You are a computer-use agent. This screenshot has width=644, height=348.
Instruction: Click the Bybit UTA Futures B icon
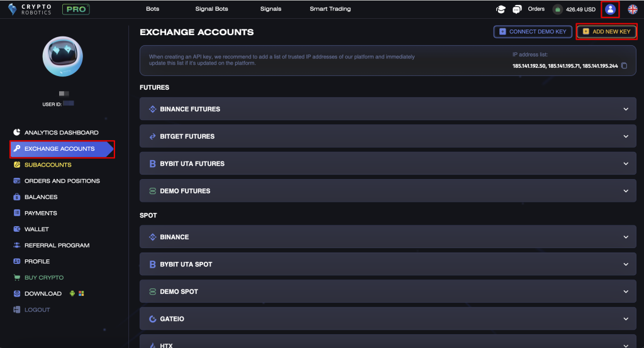[152, 164]
